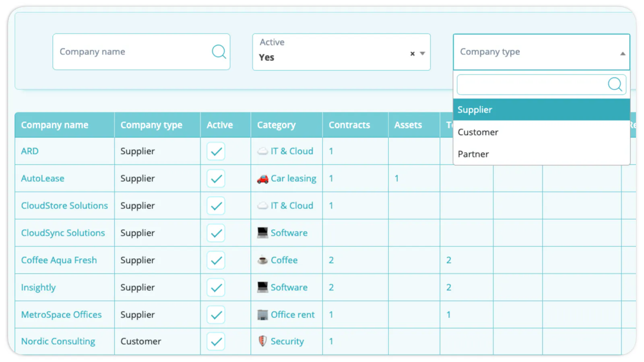Screen dimensions: 644x362
Task: Select Customer option in Company type list
Action: [x=541, y=132]
